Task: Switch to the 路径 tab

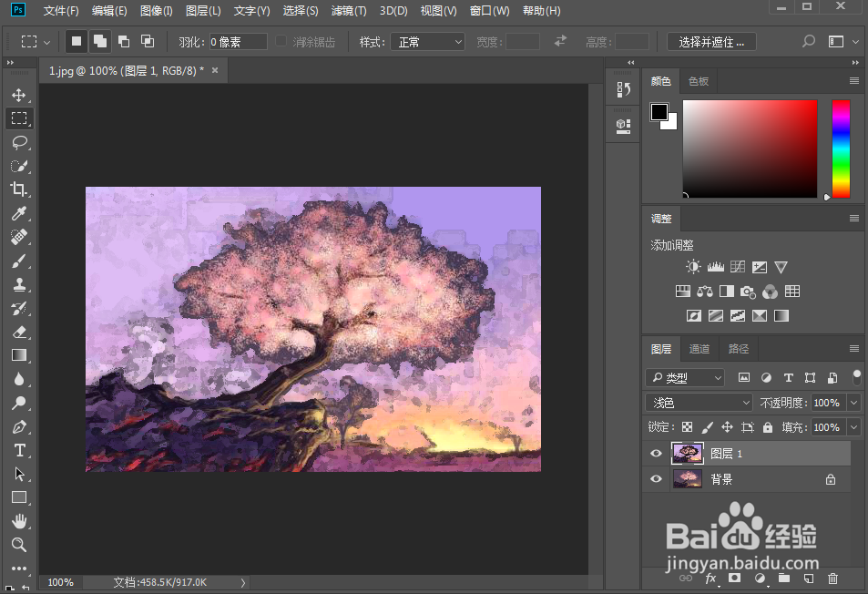Action: [739, 349]
